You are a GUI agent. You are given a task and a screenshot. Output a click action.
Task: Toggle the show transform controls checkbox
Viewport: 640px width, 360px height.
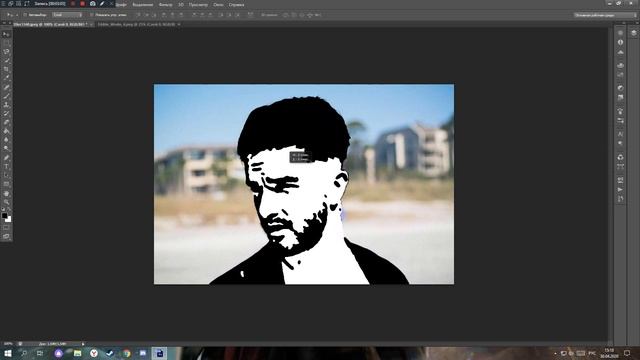[x=91, y=15]
